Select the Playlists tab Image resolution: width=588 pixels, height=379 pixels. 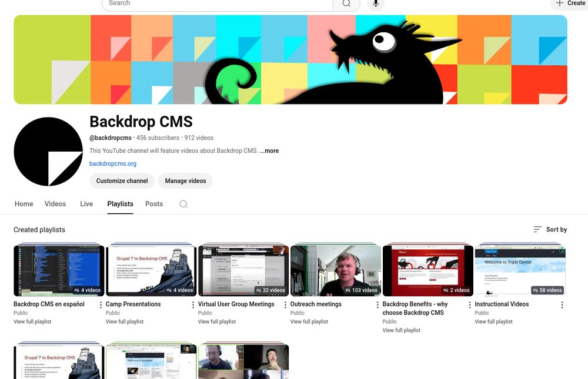click(x=120, y=204)
